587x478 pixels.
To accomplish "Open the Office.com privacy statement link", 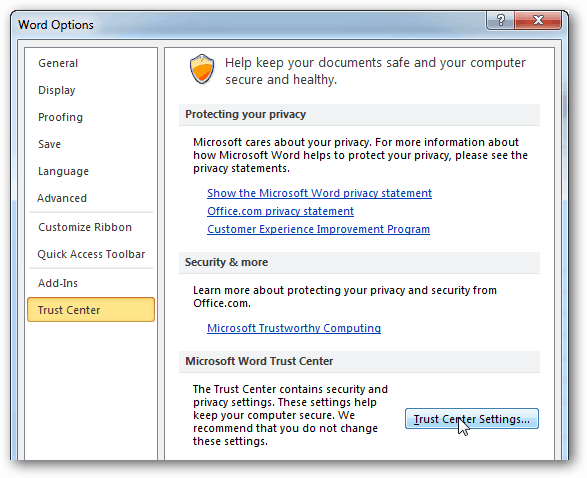I will [280, 211].
